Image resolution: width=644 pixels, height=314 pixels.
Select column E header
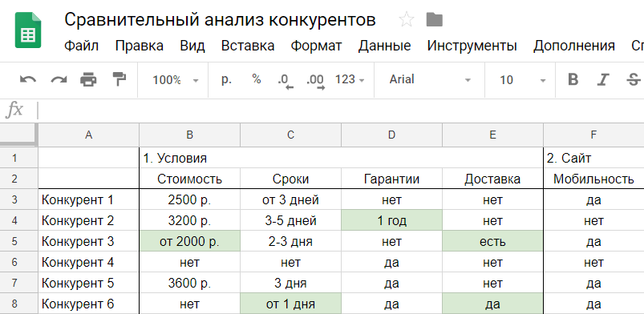pos(493,135)
